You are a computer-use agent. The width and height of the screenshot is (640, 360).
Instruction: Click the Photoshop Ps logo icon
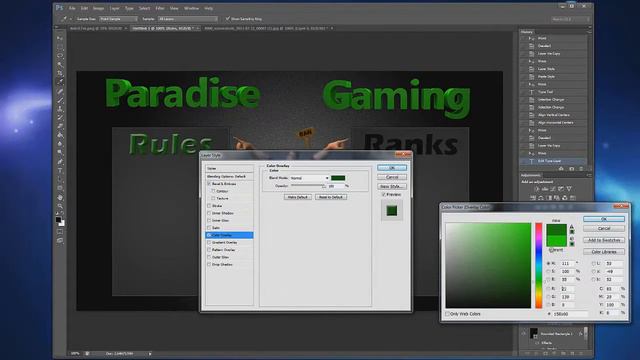[59, 8]
